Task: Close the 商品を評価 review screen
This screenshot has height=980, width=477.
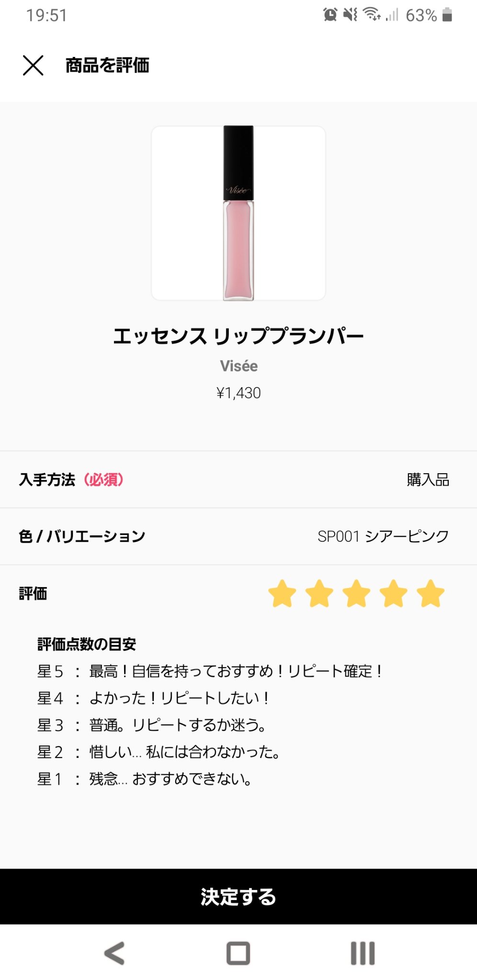Action: click(x=33, y=65)
